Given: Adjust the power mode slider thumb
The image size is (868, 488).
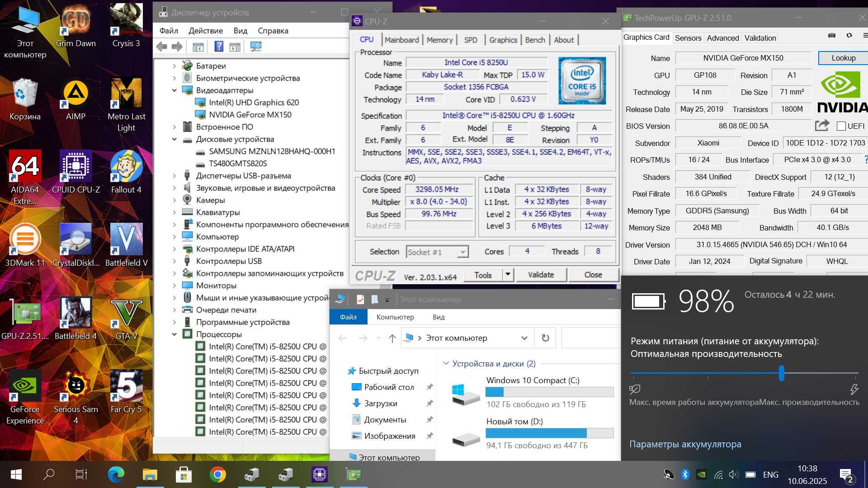Looking at the screenshot, I should coord(781,373).
